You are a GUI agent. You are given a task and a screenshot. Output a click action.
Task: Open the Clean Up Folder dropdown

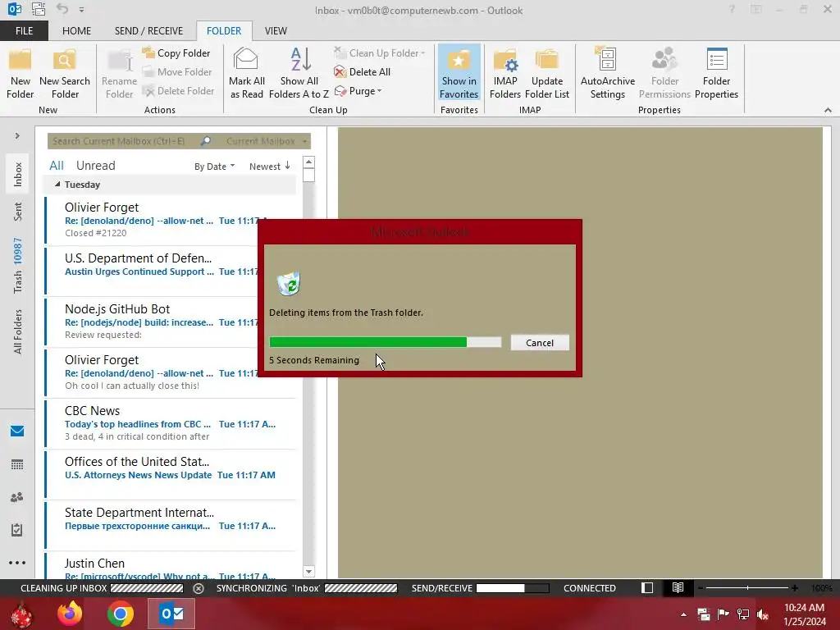tap(379, 53)
